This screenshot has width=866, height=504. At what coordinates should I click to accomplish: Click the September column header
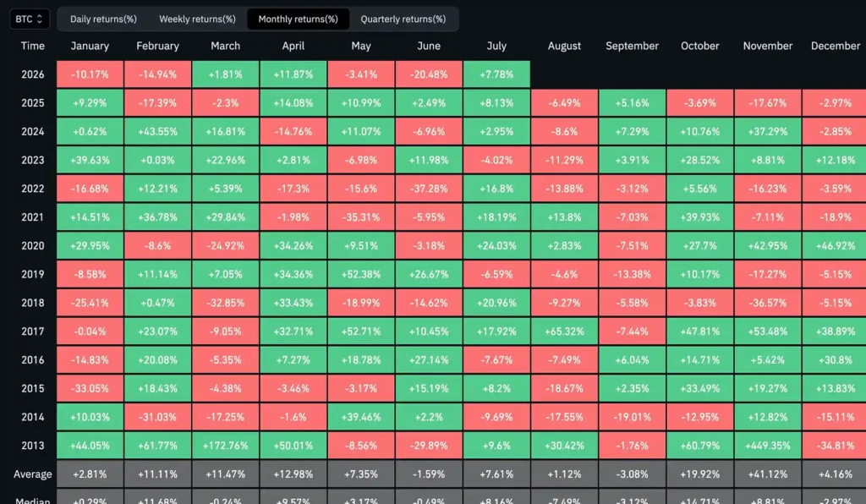point(633,46)
